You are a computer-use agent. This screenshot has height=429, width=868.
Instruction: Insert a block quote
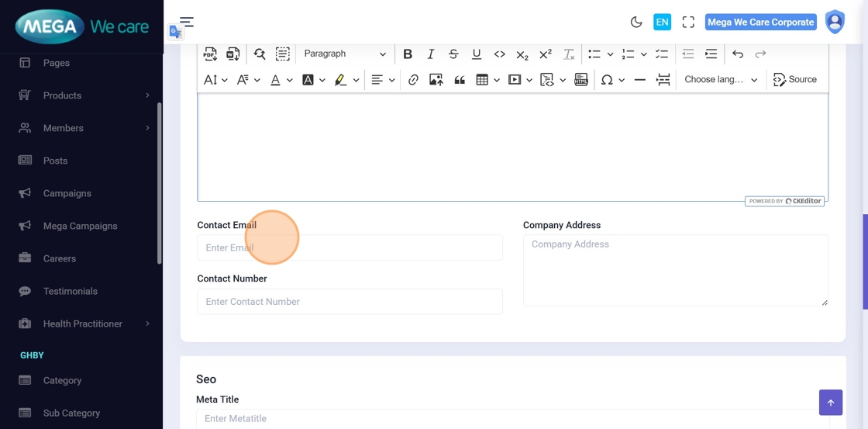pyautogui.click(x=460, y=80)
